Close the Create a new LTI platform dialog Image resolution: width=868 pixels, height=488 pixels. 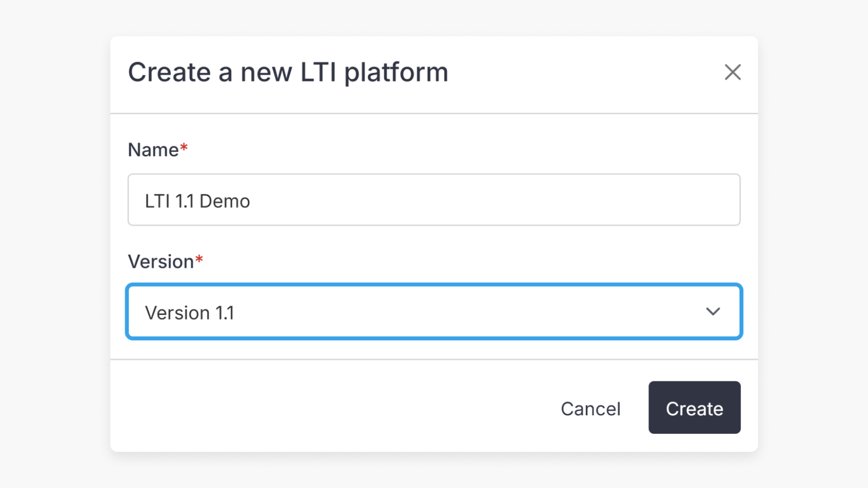point(732,72)
